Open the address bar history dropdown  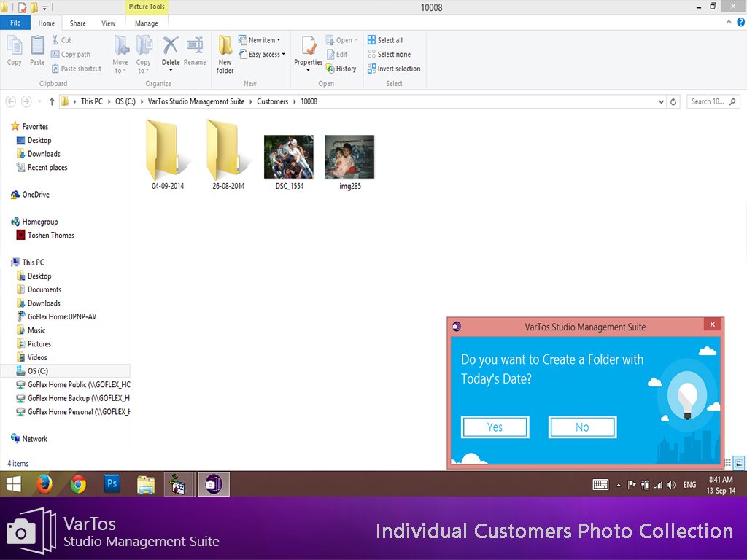(x=661, y=102)
